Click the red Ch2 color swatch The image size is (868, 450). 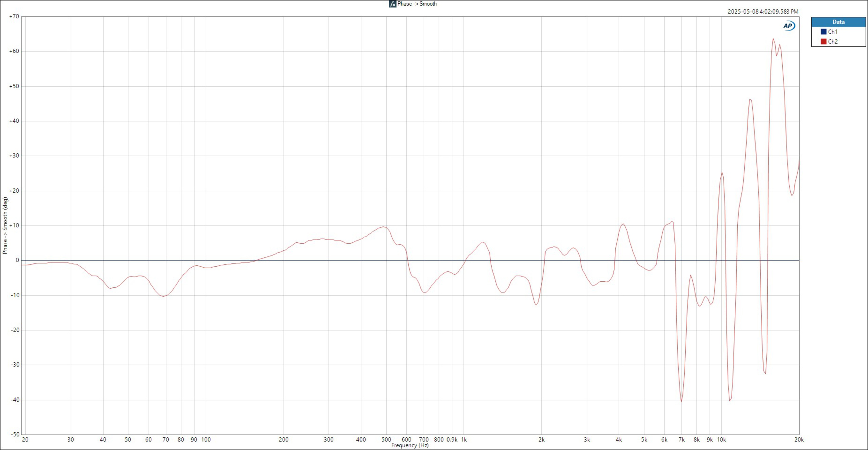(823, 41)
